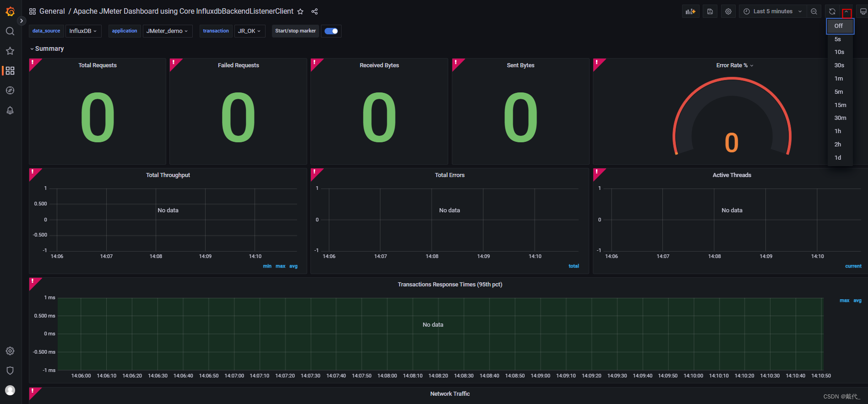Click the Received Bytes panel title
This screenshot has height=404, width=868.
click(x=380, y=65)
